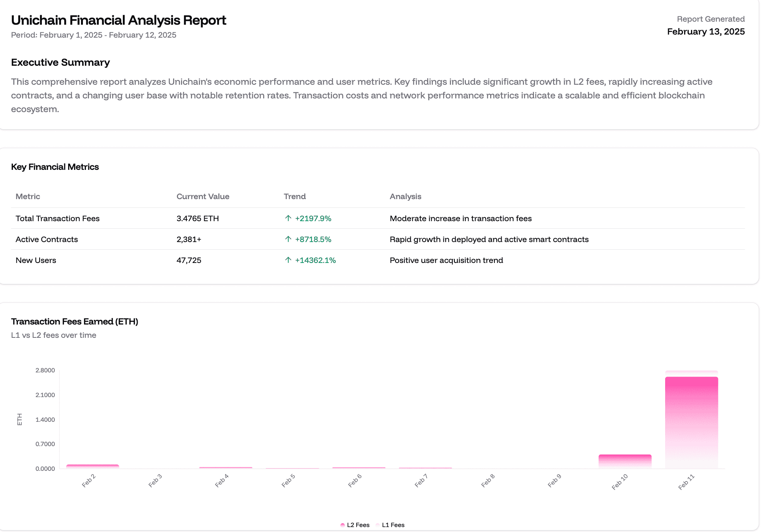Click 'Moderate increase in transaction fees' text

pyautogui.click(x=461, y=218)
